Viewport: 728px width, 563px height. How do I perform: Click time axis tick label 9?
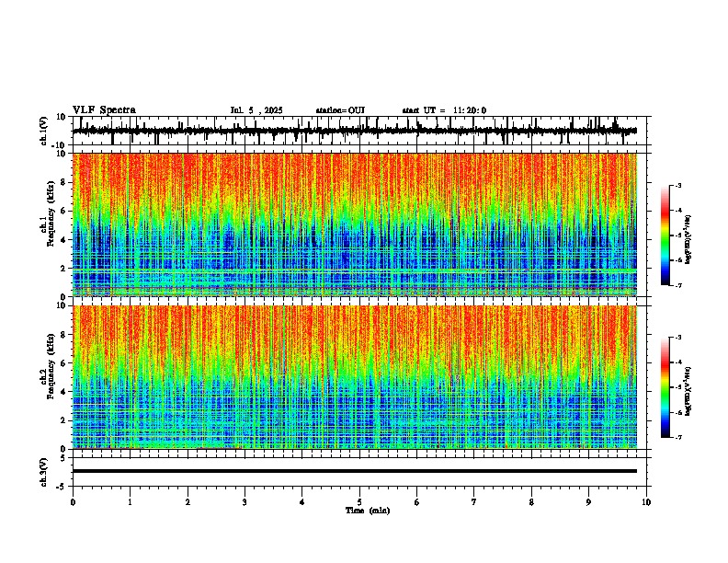(x=589, y=502)
